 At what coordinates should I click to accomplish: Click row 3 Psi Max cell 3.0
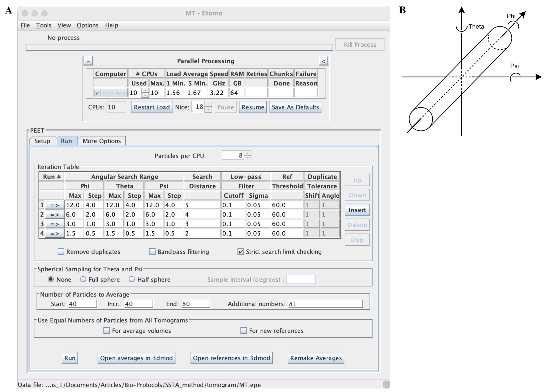(154, 224)
